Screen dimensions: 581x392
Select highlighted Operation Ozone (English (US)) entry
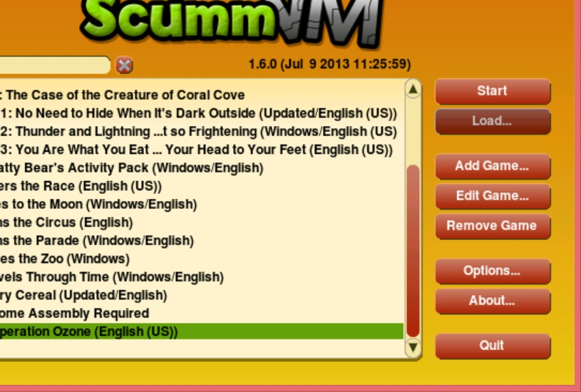tap(202, 331)
